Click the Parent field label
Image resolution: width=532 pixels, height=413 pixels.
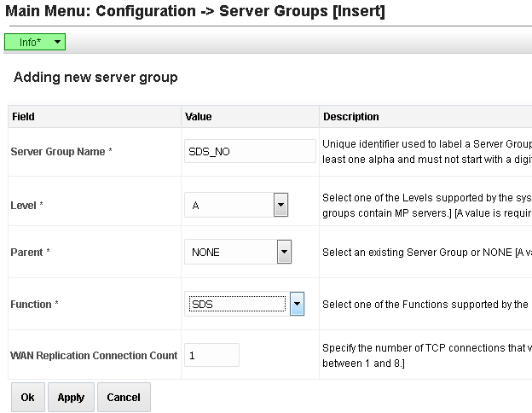coord(30,253)
